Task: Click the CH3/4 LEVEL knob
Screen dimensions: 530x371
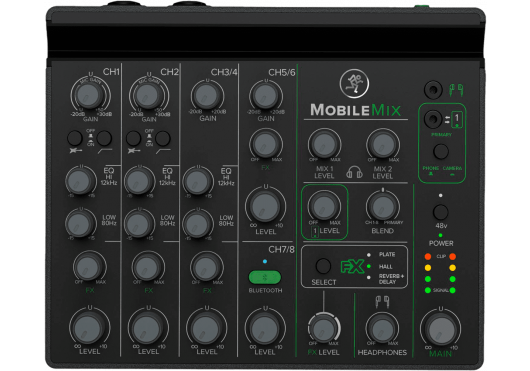Action: (207, 328)
